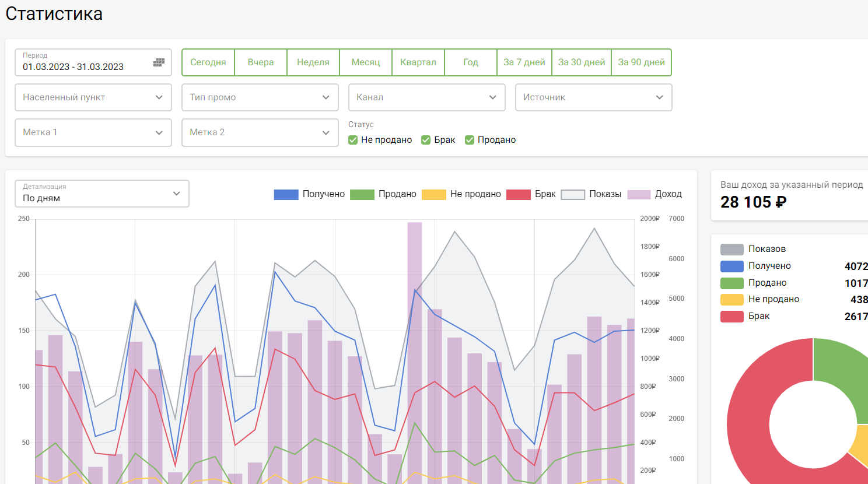868x484 pixels.
Task: Toggle Получено series in chart legend
Action: click(309, 194)
